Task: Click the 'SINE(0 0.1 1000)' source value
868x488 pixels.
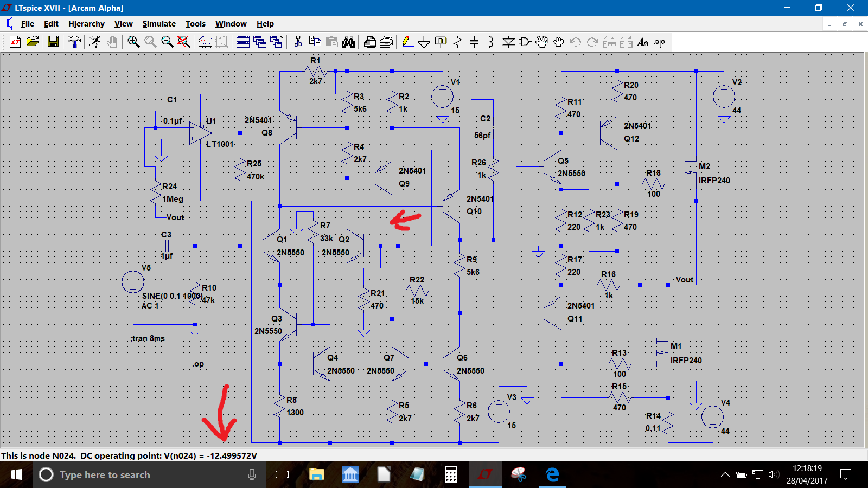Action: click(172, 296)
